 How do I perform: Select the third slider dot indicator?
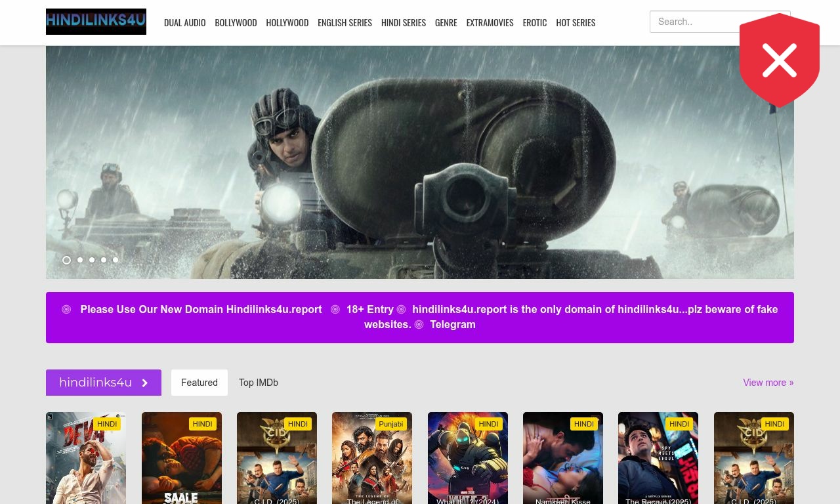coord(92,260)
